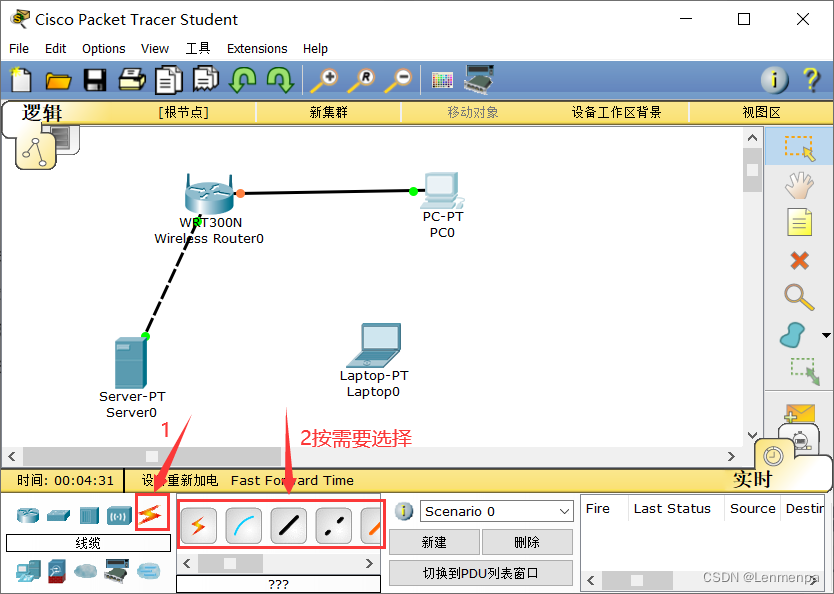The height and width of the screenshot is (594, 834).
Task: Select Custom Made Devices category icon
Action: point(116,571)
